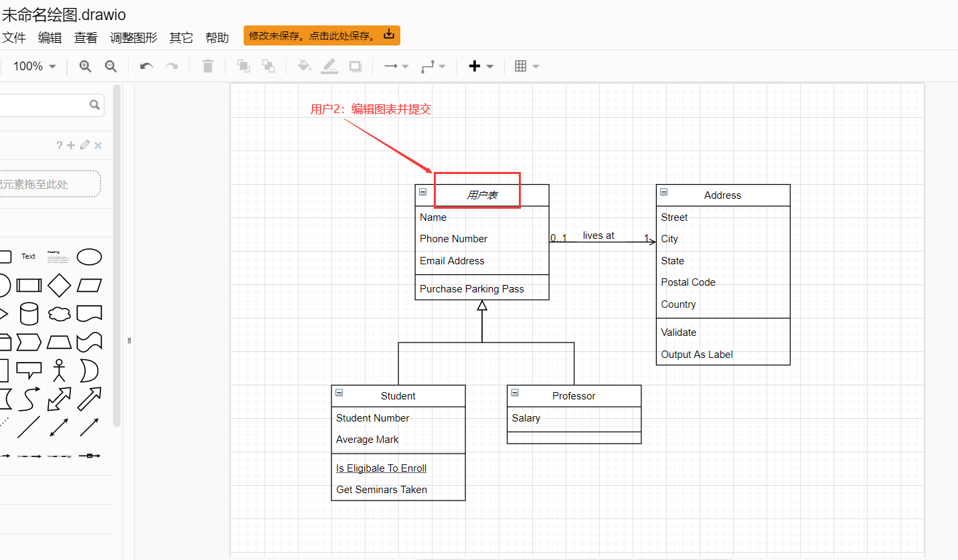The height and width of the screenshot is (560, 958).
Task: Select the ellipse shape
Action: (89, 257)
